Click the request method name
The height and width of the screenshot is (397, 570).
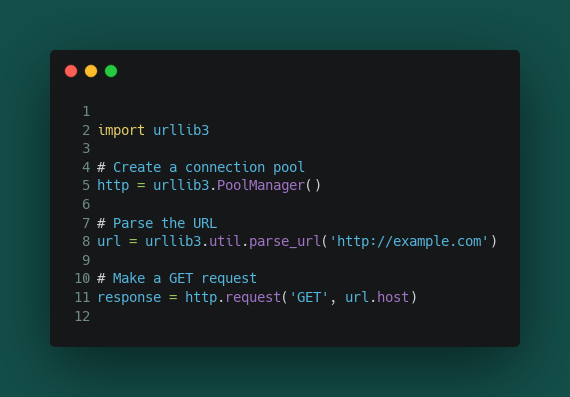(253, 297)
